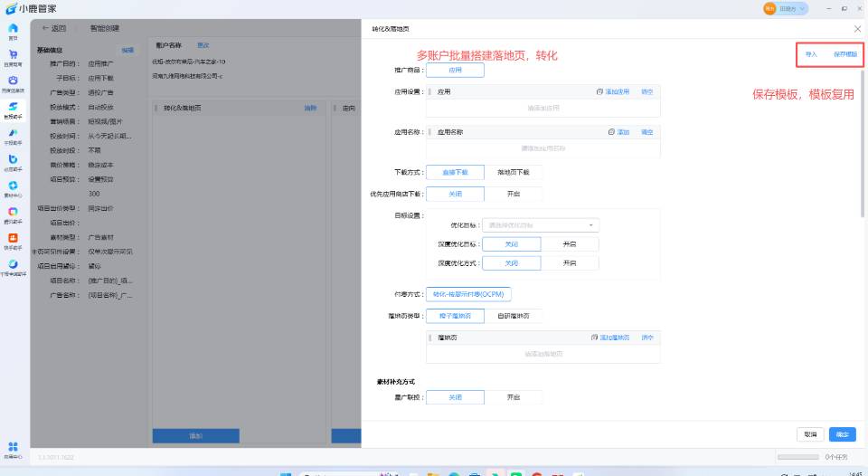This screenshot has width=868, height=476.
Task: Click 清除 in background 转化&落地页 column
Action: tap(310, 108)
